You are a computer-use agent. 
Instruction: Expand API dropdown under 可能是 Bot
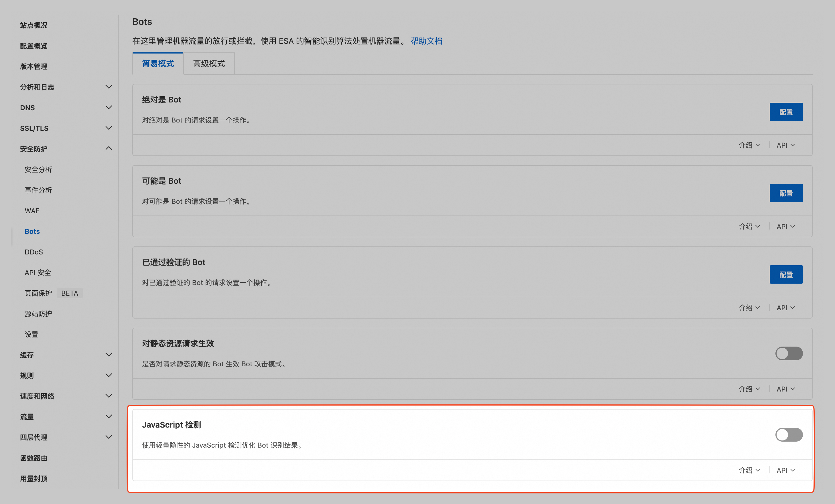(785, 226)
